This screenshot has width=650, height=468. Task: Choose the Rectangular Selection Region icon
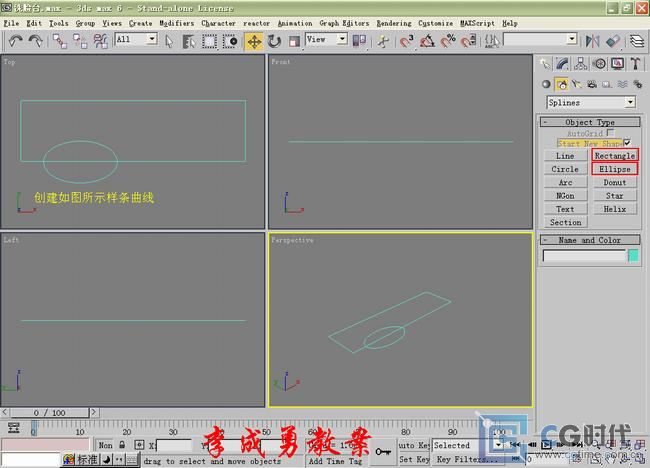pyautogui.click(x=209, y=41)
